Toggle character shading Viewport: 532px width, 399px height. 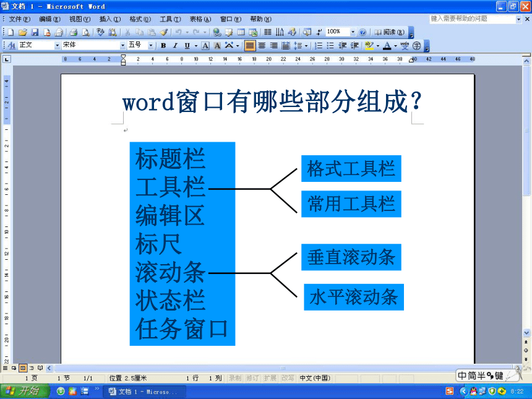tap(217, 45)
